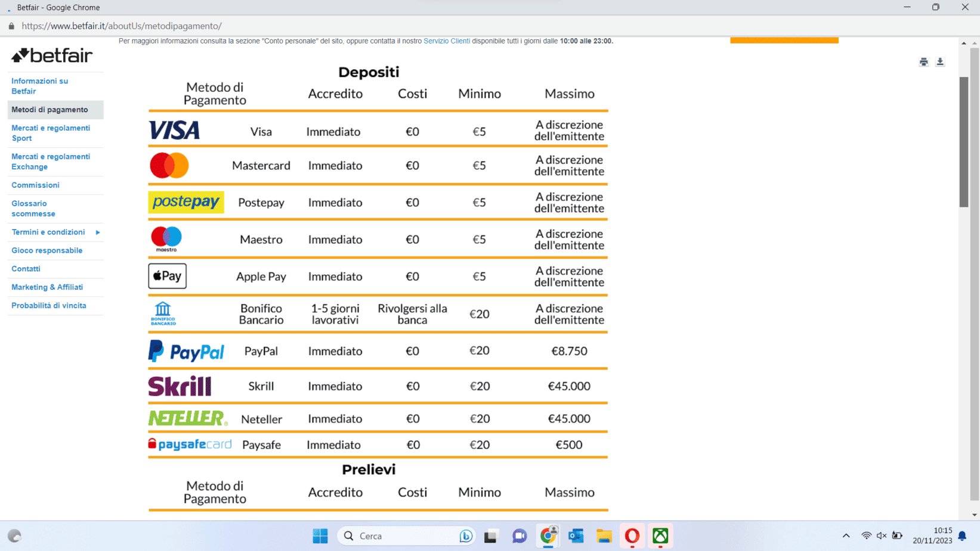The image size is (980, 551).
Task: Expand the Termini e condizioni submenu arrow
Action: [x=98, y=233]
